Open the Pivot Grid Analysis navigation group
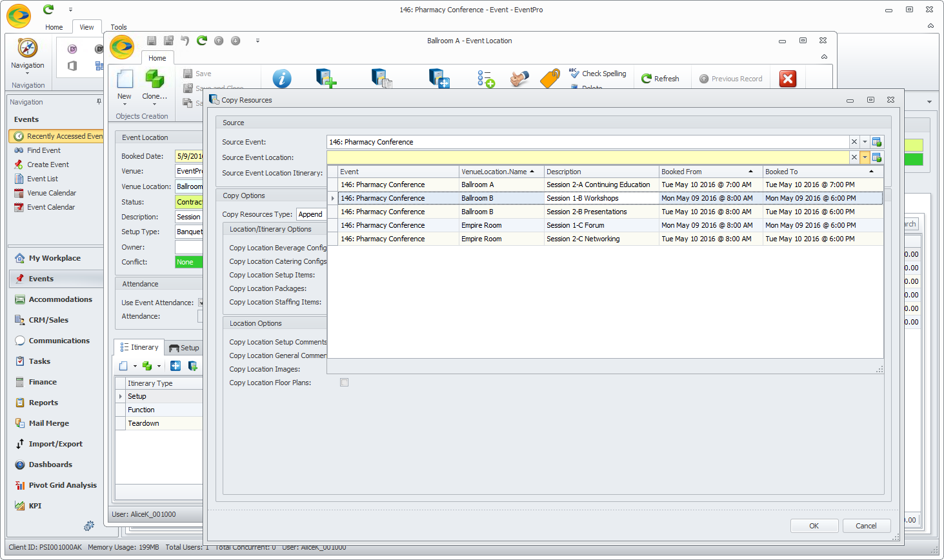The width and height of the screenshot is (944, 560). (x=63, y=485)
